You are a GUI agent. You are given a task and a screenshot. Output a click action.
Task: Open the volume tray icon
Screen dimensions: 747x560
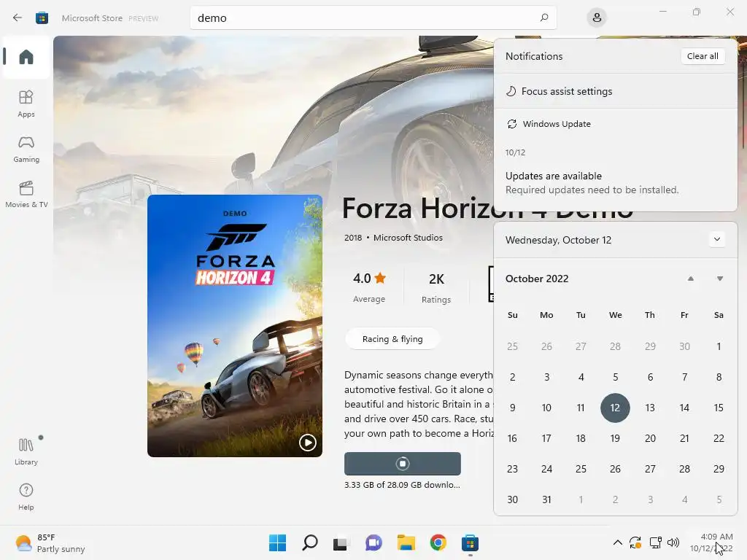click(x=673, y=542)
